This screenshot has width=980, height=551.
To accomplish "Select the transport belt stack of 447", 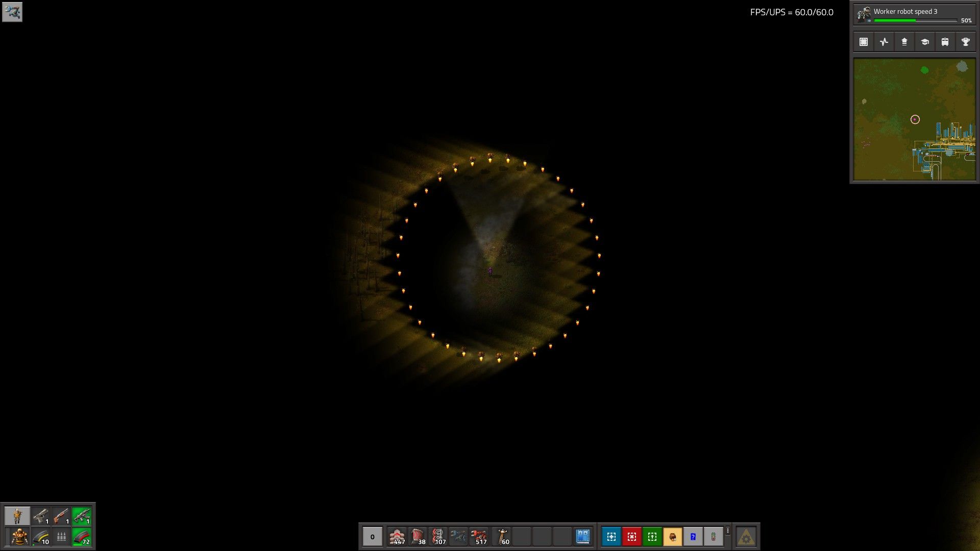I will 397,536.
